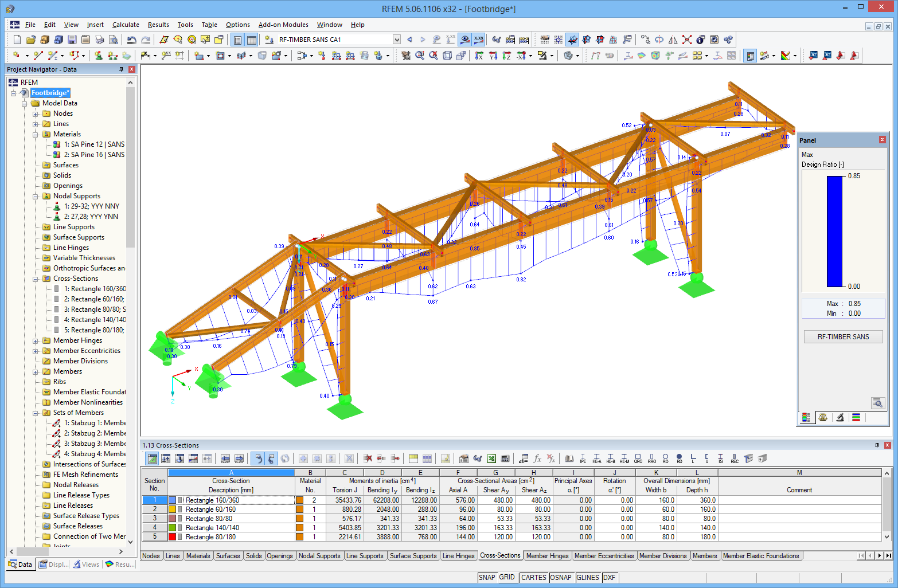Open a new model with the New icon
Screen dimensions: 898x588
pyautogui.click(x=16, y=39)
